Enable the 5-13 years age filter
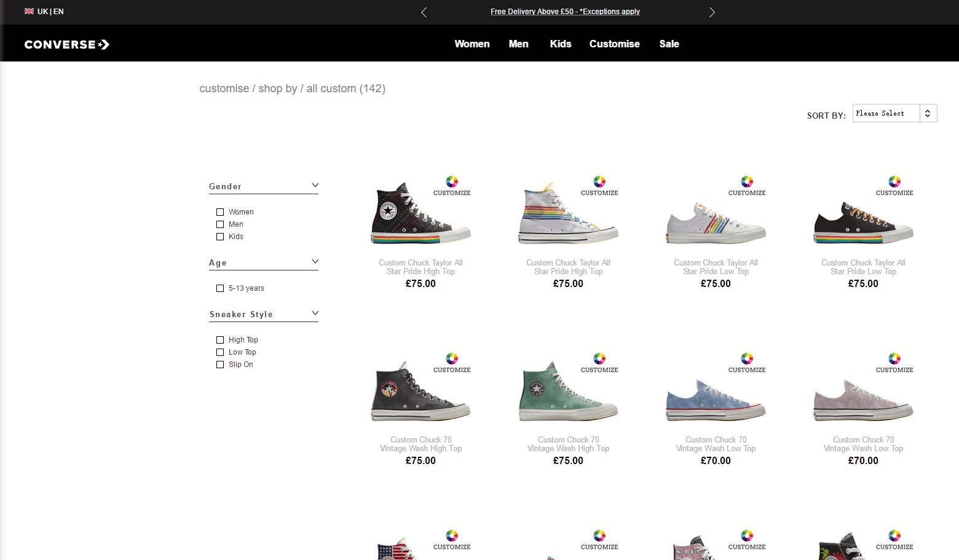This screenshot has width=959, height=560. [x=220, y=288]
